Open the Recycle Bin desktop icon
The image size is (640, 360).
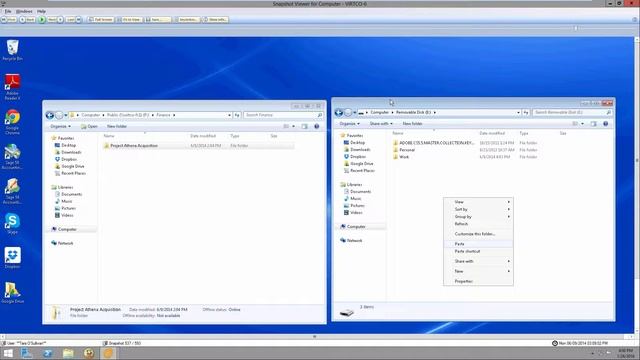point(12,51)
